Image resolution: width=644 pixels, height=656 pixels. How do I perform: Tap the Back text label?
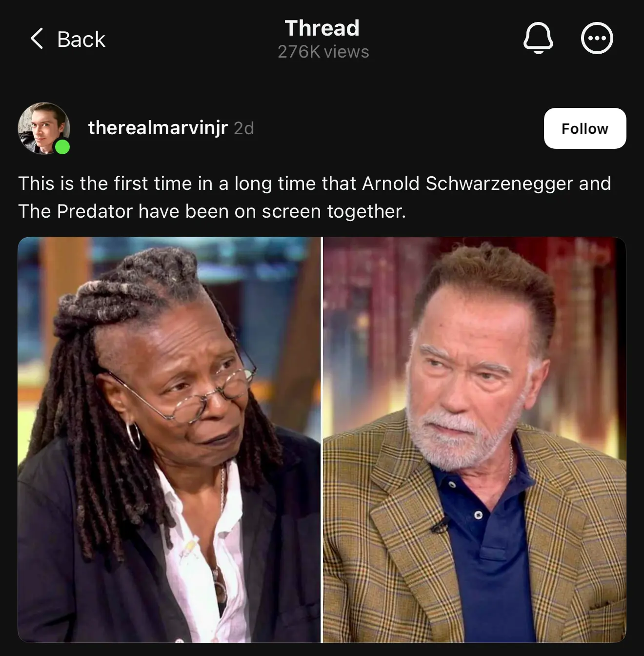(x=81, y=39)
